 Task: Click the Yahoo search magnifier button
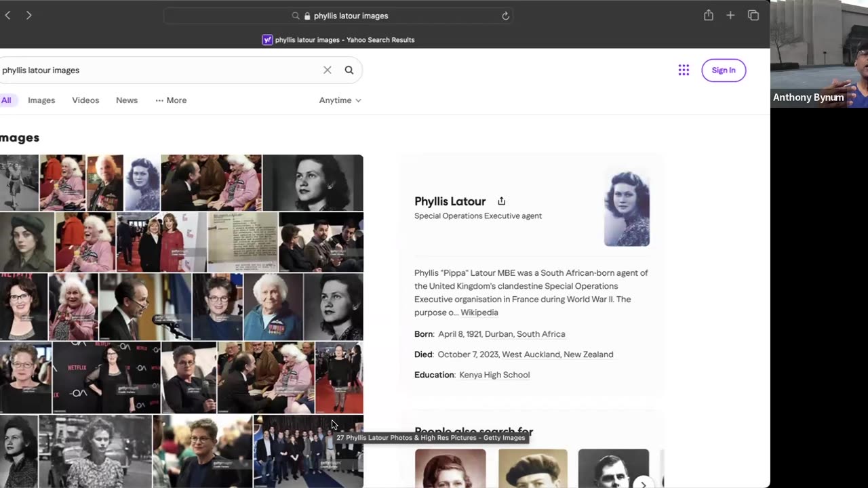pyautogui.click(x=349, y=70)
